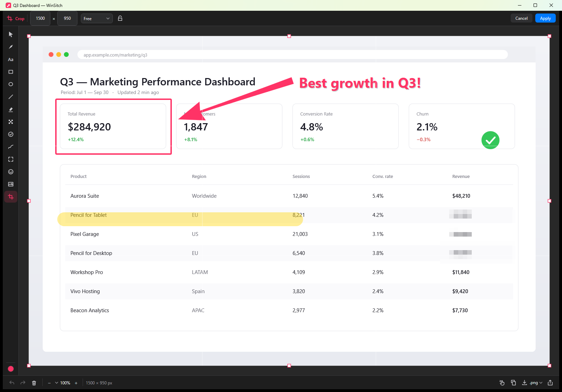The image size is (562, 392).
Task: Open the Free aspect ratio dropdown
Action: click(97, 18)
